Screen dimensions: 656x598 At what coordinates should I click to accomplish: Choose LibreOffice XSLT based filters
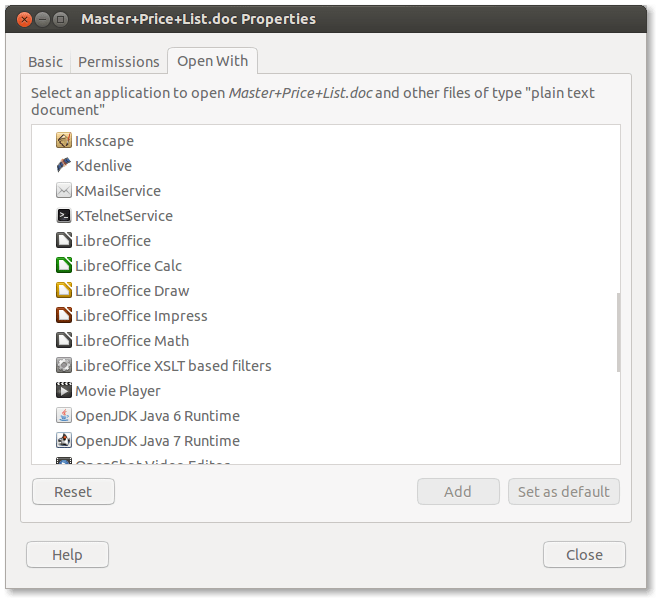[x=325, y=365]
